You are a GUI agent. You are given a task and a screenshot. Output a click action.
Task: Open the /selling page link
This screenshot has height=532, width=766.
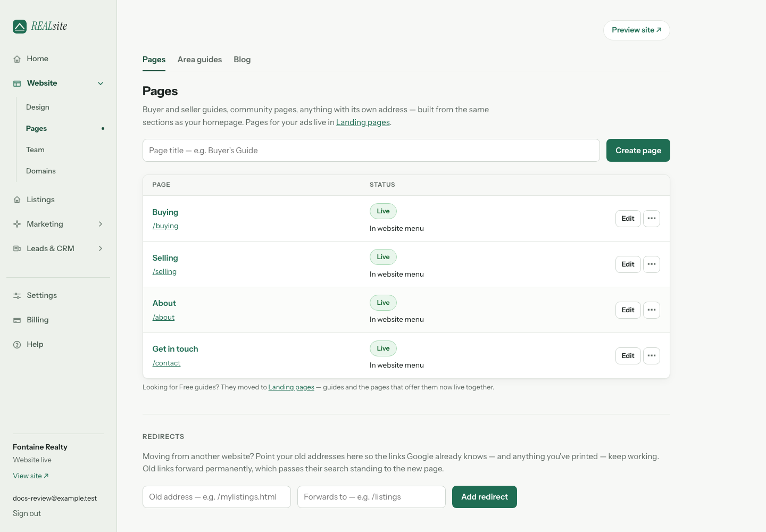click(164, 272)
